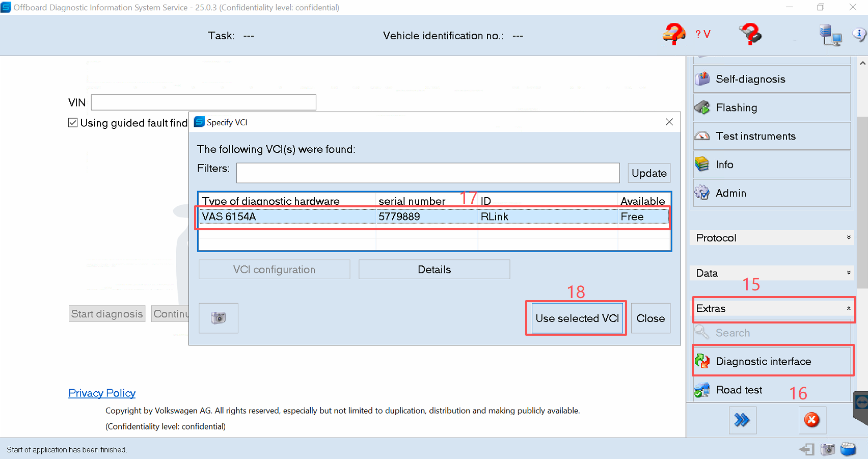
Task: Click the screenshot camera button in Specify VCI dialog
Action: coord(219,318)
